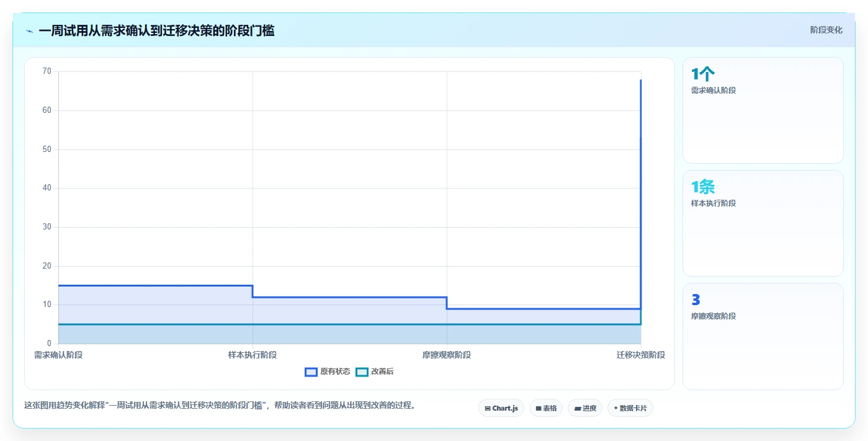The width and height of the screenshot is (868, 441).
Task: Open the 需求确认阶段 stat card
Action: coord(763,110)
